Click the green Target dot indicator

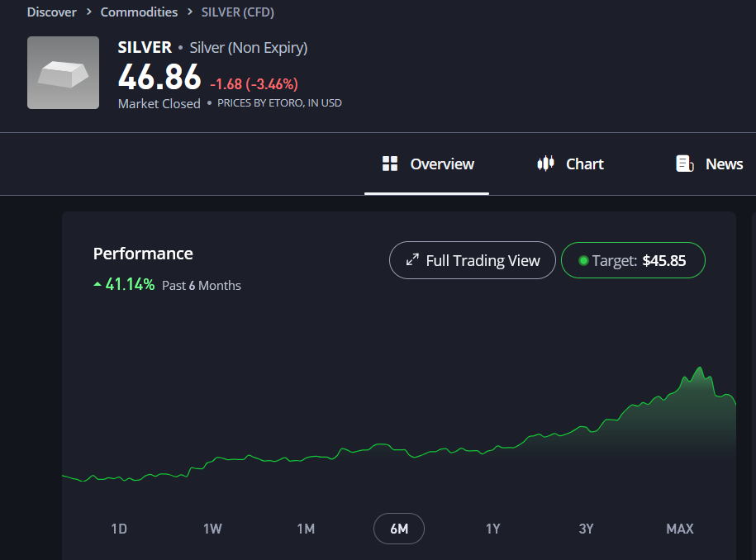tap(583, 261)
